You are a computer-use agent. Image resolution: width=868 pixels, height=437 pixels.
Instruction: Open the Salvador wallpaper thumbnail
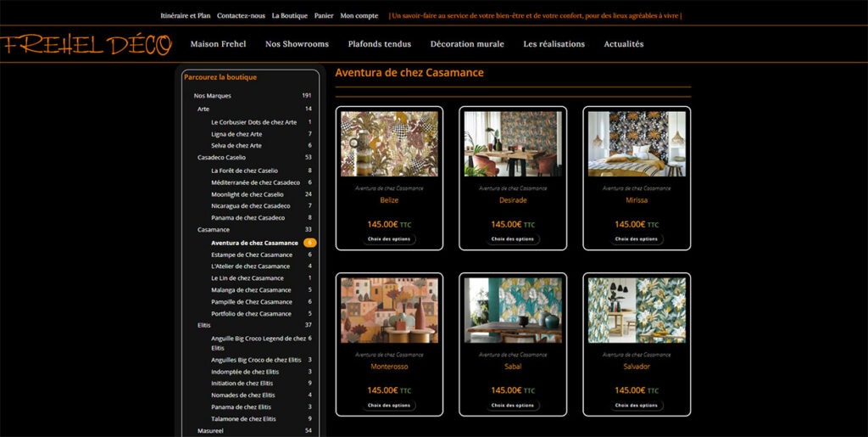coord(637,311)
